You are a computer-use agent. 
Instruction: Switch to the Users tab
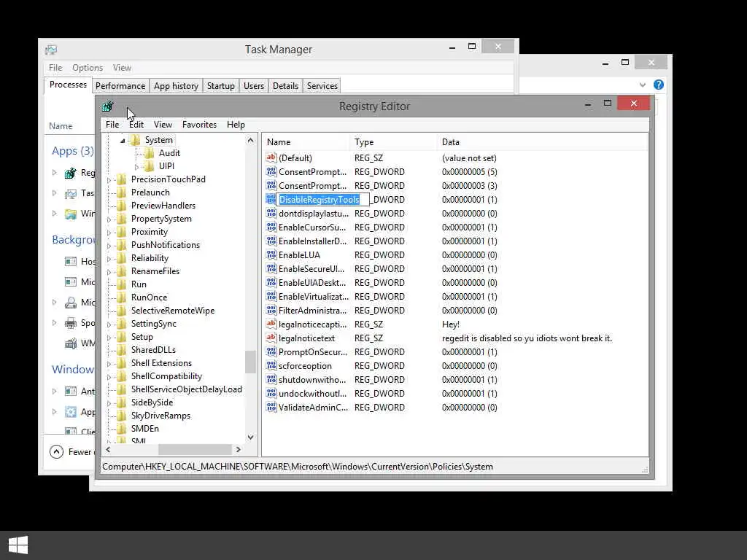(x=253, y=86)
